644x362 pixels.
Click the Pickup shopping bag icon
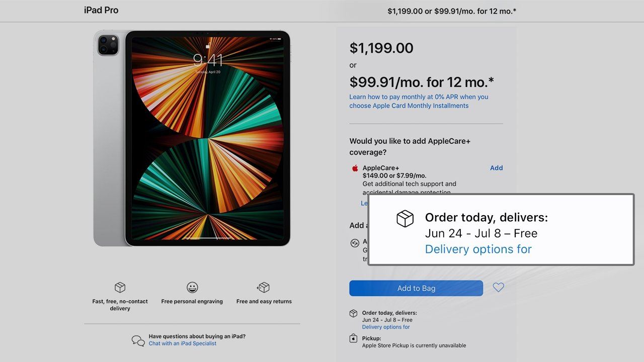click(x=354, y=338)
